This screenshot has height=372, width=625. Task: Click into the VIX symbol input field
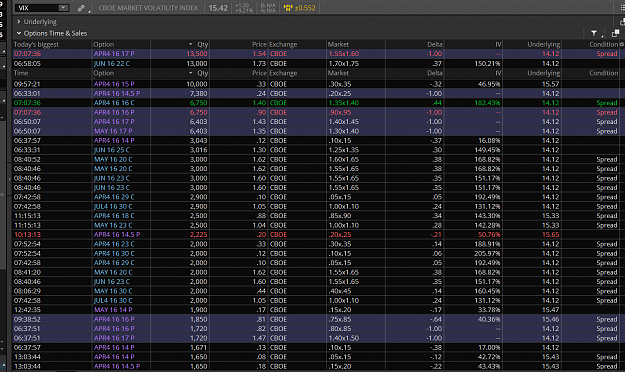click(x=38, y=8)
